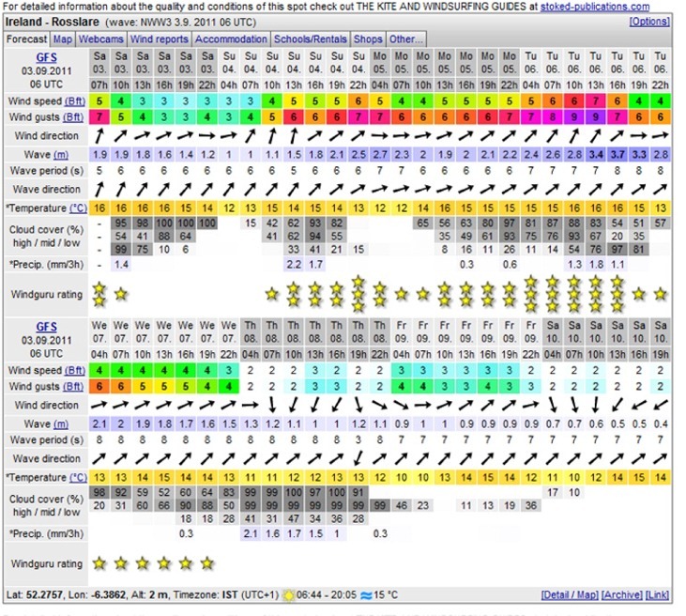Viewport: 686px width, 616px height.
Task: Open the Options link
Action: pos(649,22)
